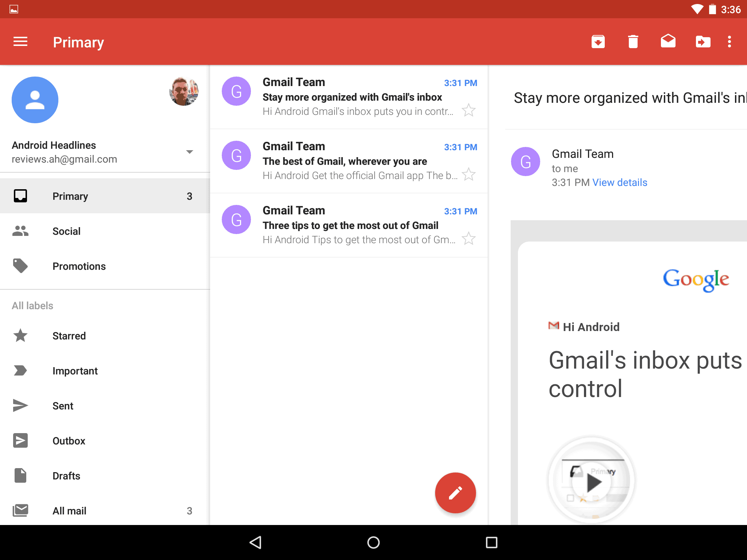The width and height of the screenshot is (747, 560).
Task: Select avatar of 'The best of Gmail' email
Action: coord(236,155)
